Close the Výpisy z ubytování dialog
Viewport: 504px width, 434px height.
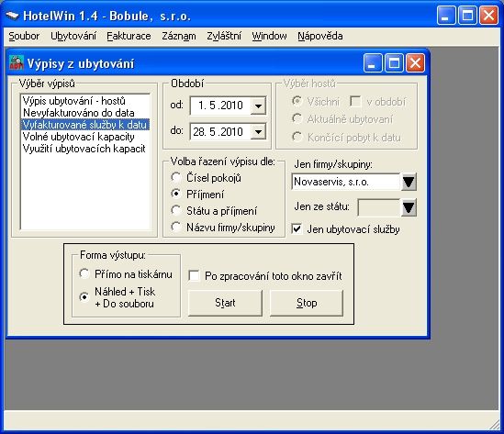(415, 63)
